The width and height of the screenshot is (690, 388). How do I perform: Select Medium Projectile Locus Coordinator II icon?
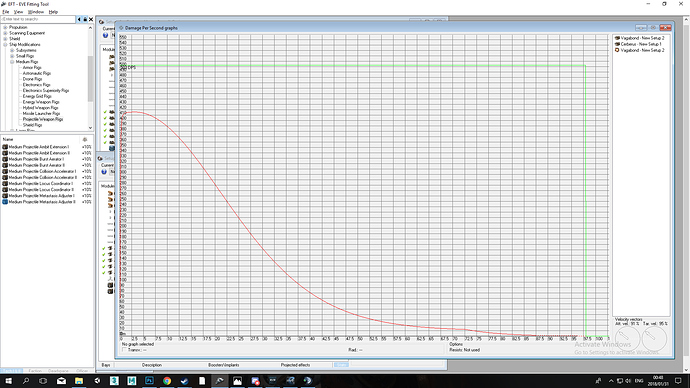coord(5,190)
